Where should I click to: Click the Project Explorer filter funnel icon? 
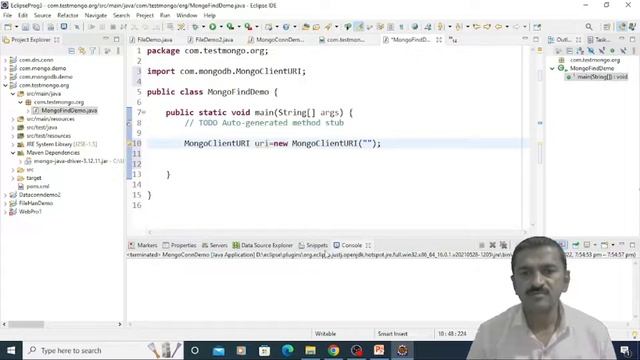pyautogui.click(x=93, y=51)
